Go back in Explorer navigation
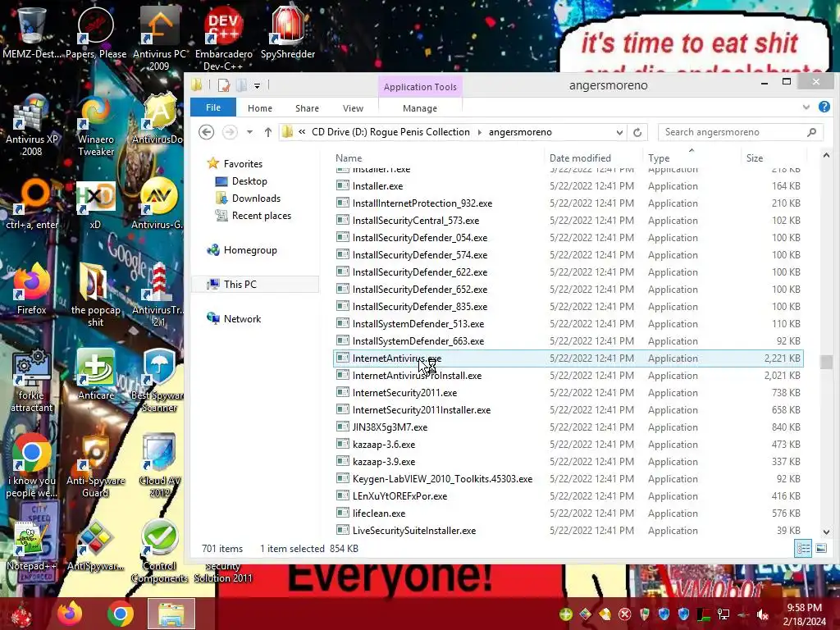 pos(206,132)
